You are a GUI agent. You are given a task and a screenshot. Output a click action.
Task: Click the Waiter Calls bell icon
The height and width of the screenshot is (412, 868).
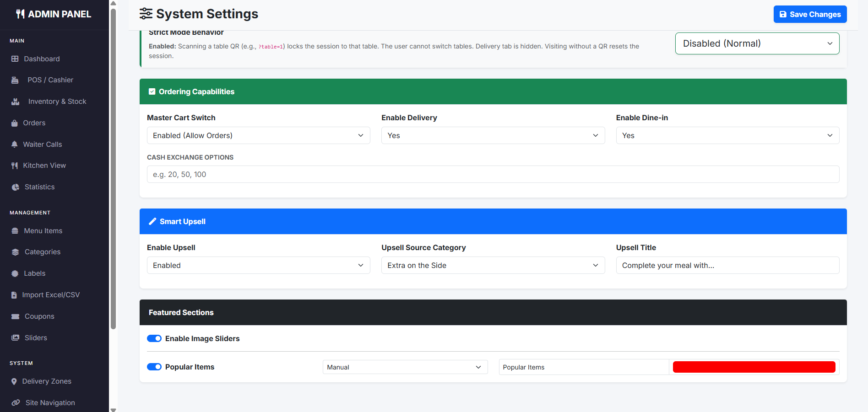click(x=15, y=144)
